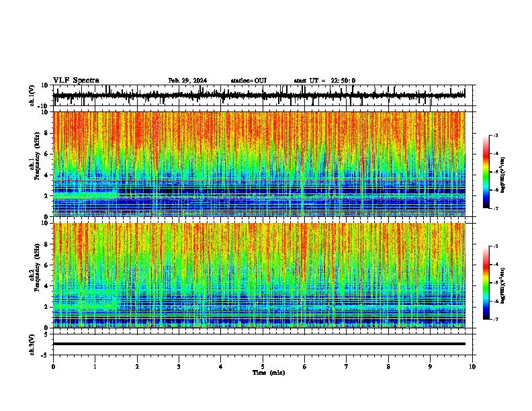
Task: Click time axis tick label "1"
Action: [x=95, y=367]
